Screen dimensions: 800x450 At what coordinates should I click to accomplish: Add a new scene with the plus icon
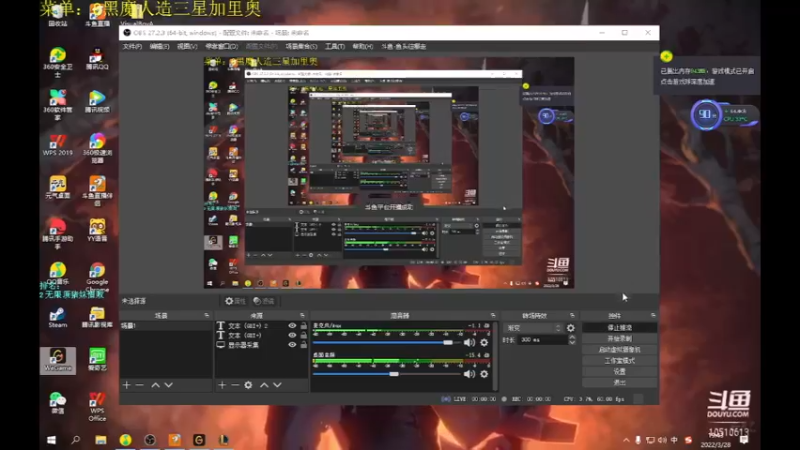(x=127, y=385)
